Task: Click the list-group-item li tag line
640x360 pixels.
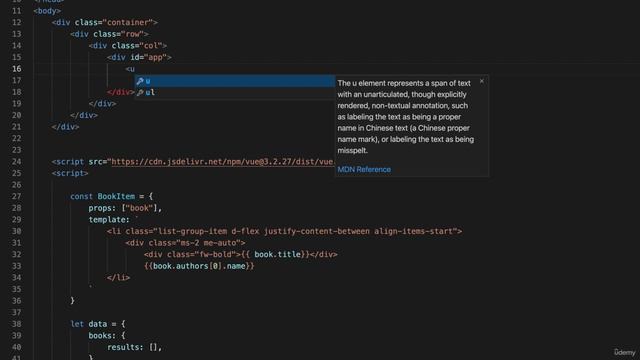Action: click(284, 231)
